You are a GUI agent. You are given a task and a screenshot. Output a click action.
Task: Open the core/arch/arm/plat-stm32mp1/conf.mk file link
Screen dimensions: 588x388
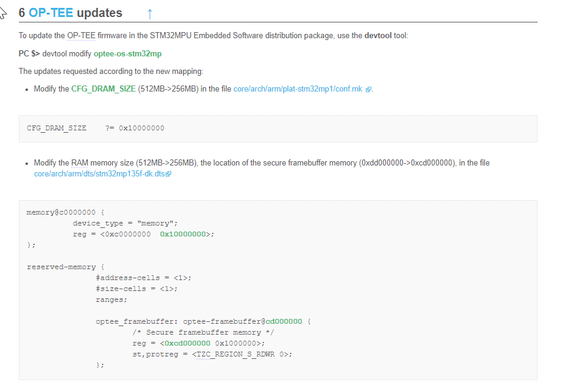[299, 89]
